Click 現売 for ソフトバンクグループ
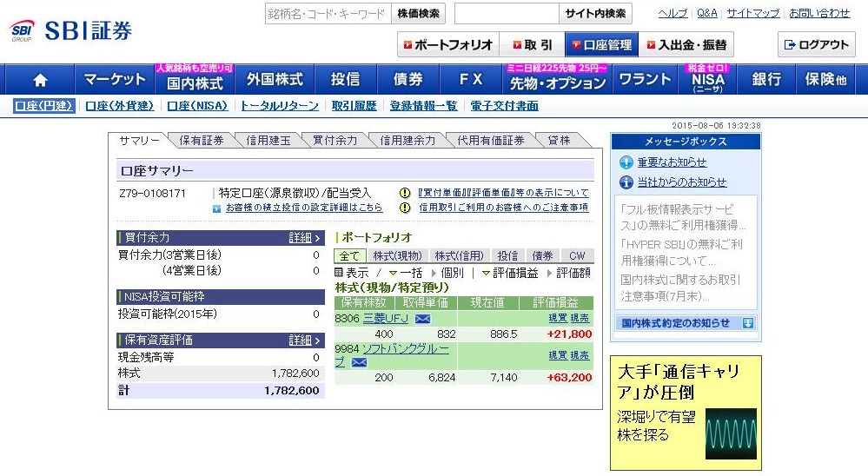 [x=580, y=355]
